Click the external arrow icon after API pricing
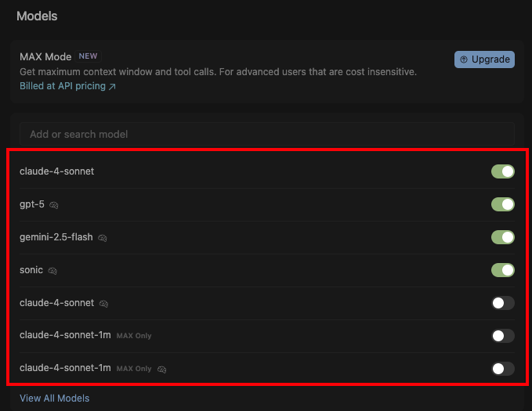The height and width of the screenshot is (411, 532). (112, 87)
